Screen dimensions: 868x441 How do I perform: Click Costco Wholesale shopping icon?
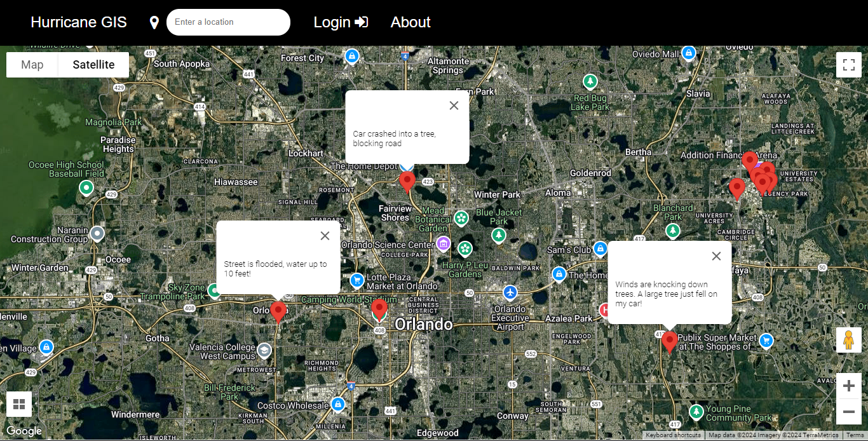(x=338, y=404)
